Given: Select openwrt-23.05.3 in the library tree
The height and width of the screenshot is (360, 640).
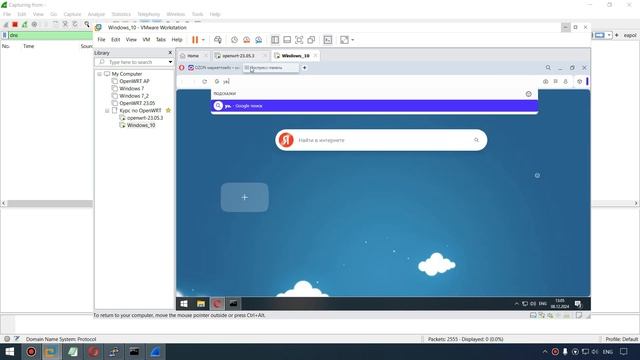Looking at the screenshot, I should (144, 118).
